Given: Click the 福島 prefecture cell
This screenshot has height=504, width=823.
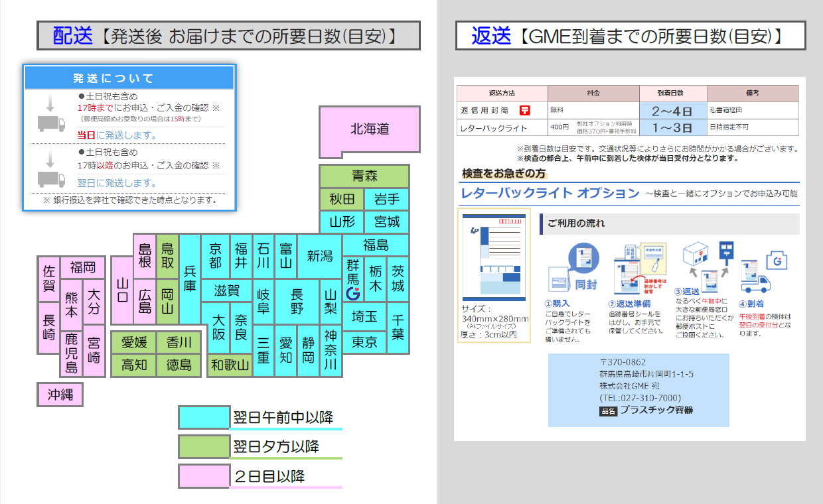Looking at the screenshot, I should (376, 245).
